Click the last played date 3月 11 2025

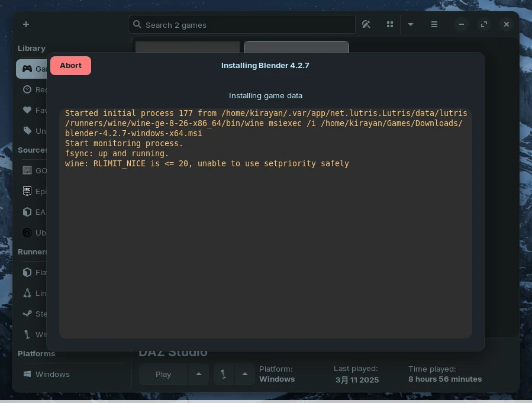click(357, 379)
